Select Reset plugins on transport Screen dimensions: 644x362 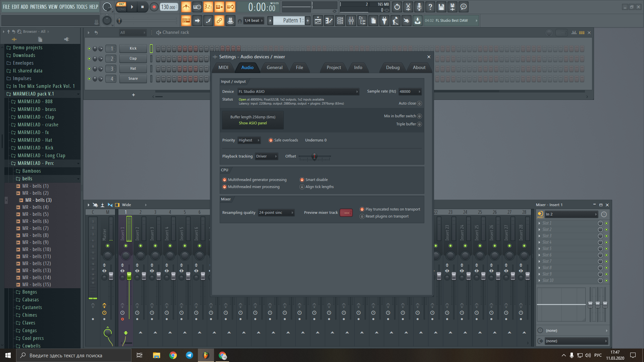click(x=362, y=217)
